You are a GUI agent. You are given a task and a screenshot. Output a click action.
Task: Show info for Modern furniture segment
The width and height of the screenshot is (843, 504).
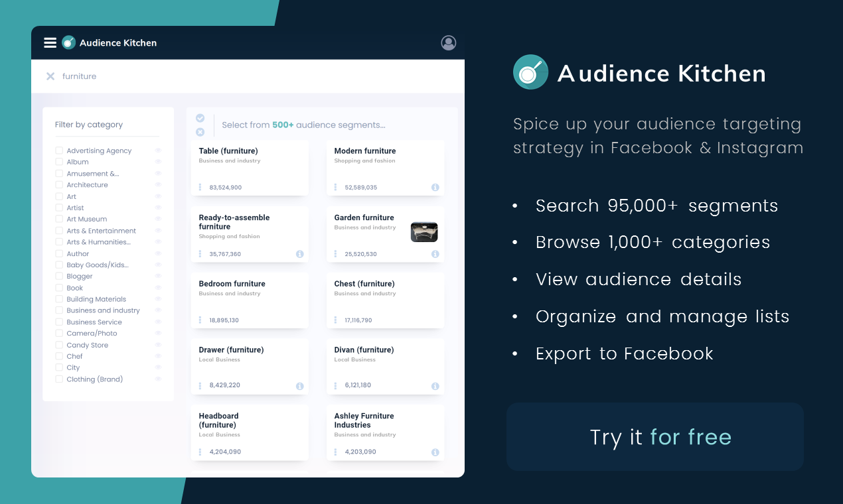[x=435, y=187]
